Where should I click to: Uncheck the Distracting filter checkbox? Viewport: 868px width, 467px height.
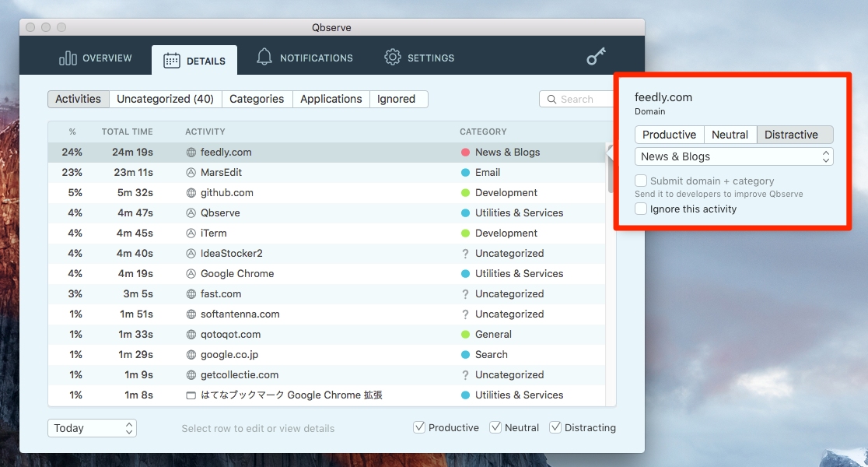tap(555, 427)
